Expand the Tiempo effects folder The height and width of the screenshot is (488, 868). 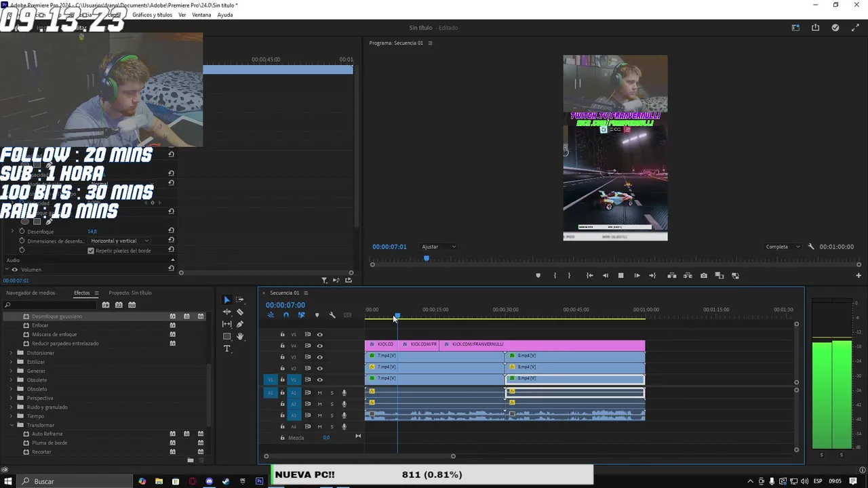(x=12, y=416)
